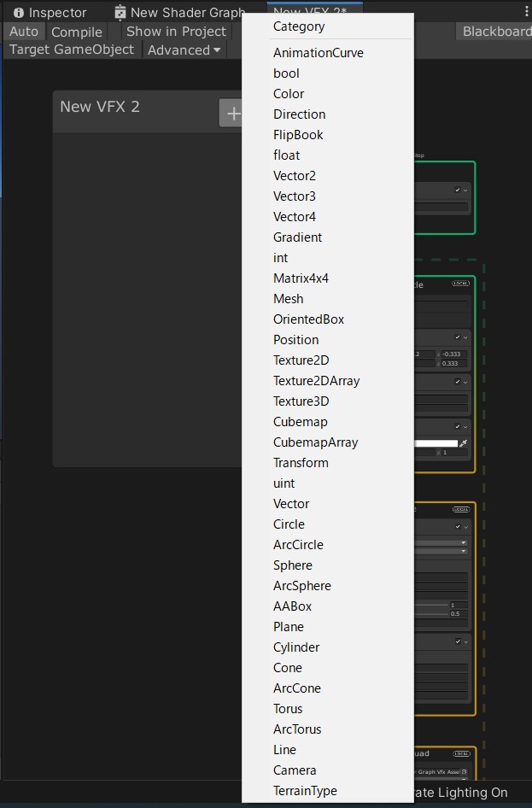Select OrientedBox property type
Viewport: 532px width, 808px height.
point(328,319)
